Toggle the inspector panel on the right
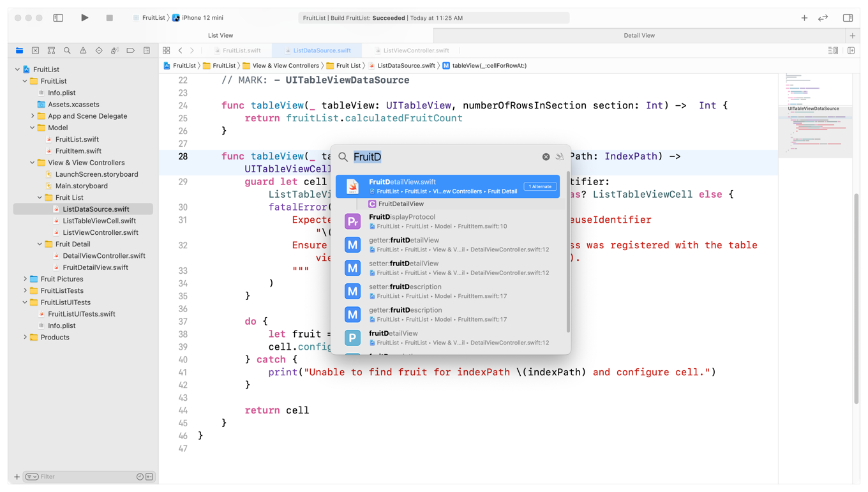 click(848, 18)
